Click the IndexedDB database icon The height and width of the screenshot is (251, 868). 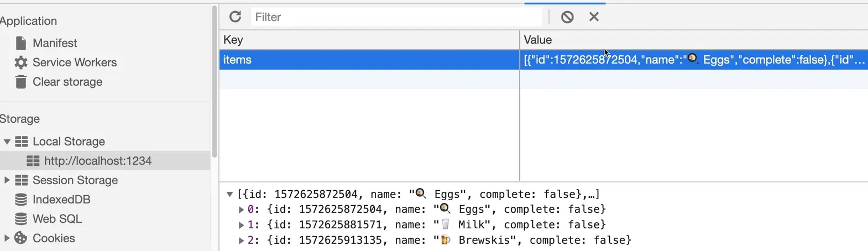(x=21, y=200)
